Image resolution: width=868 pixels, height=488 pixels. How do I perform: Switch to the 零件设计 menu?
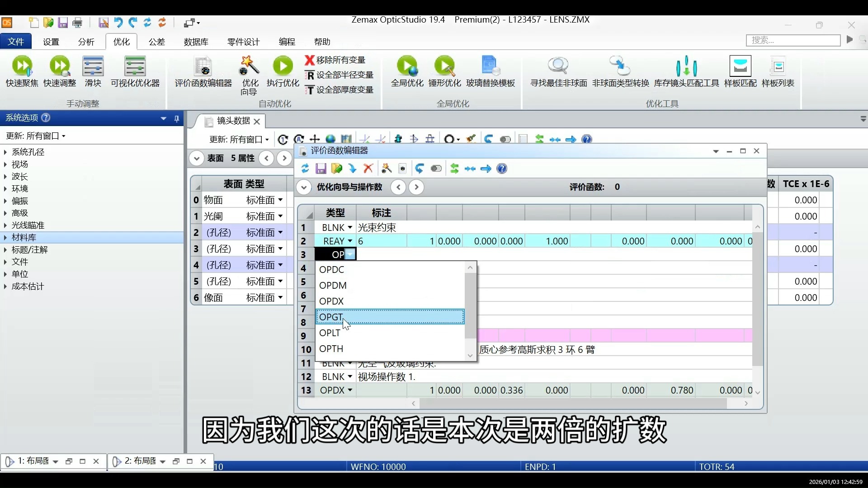[x=244, y=42]
